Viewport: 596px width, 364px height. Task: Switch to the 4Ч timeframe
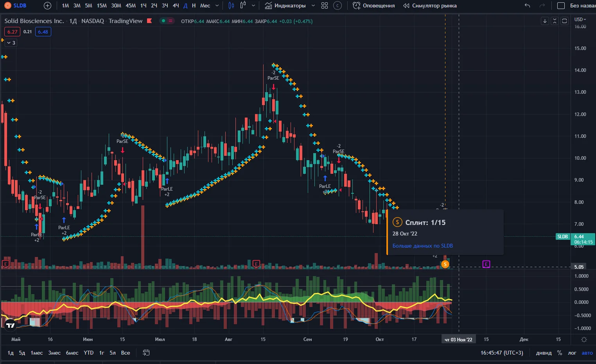(x=176, y=5)
